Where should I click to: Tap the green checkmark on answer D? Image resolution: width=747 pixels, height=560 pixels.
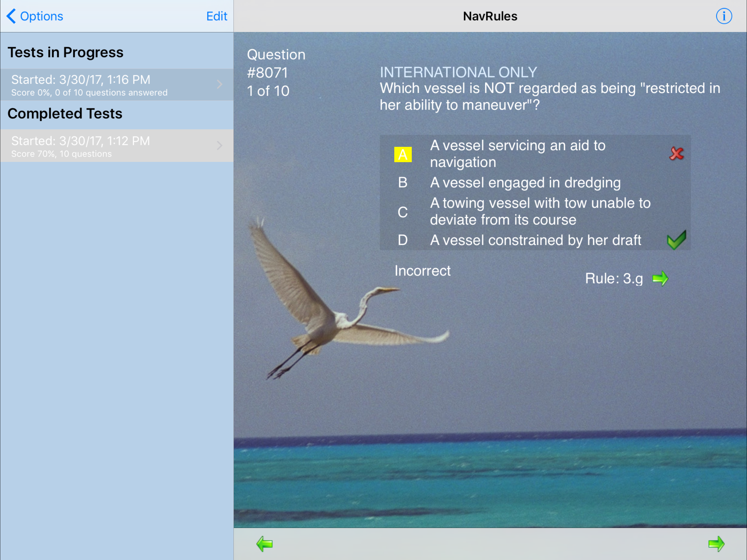(x=676, y=240)
